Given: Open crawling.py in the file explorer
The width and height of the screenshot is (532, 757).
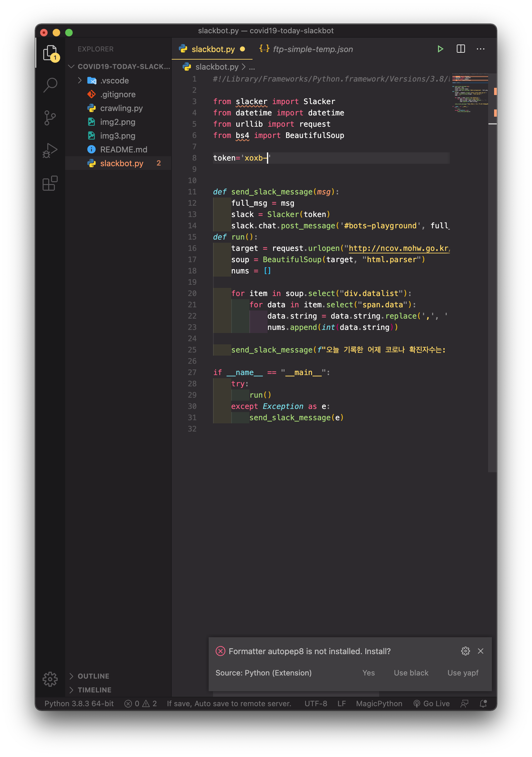Looking at the screenshot, I should (x=118, y=108).
